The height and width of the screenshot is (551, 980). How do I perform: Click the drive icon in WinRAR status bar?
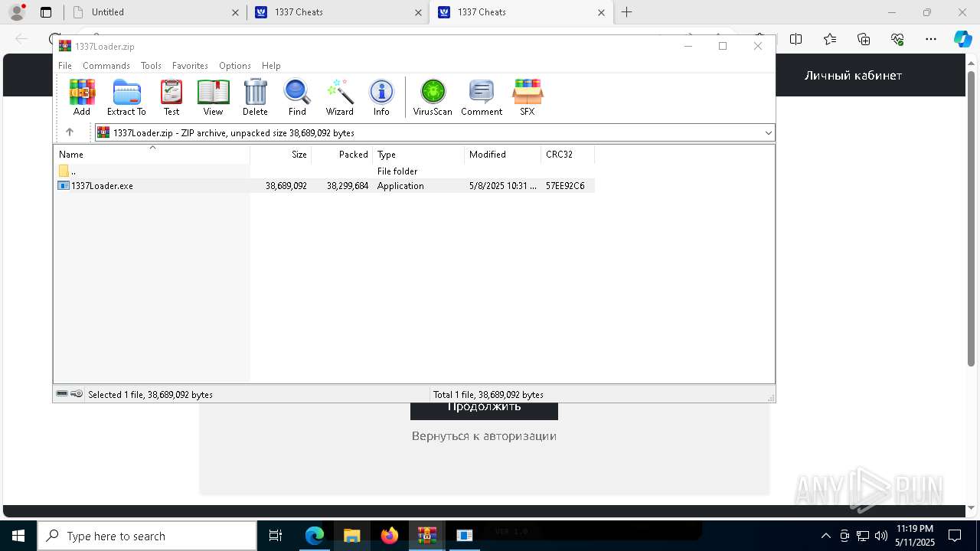coord(62,394)
